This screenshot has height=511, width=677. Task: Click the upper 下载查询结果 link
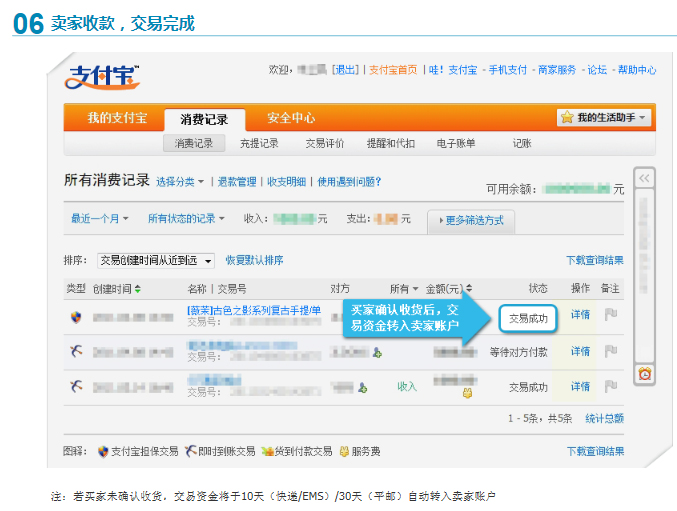[594, 260]
